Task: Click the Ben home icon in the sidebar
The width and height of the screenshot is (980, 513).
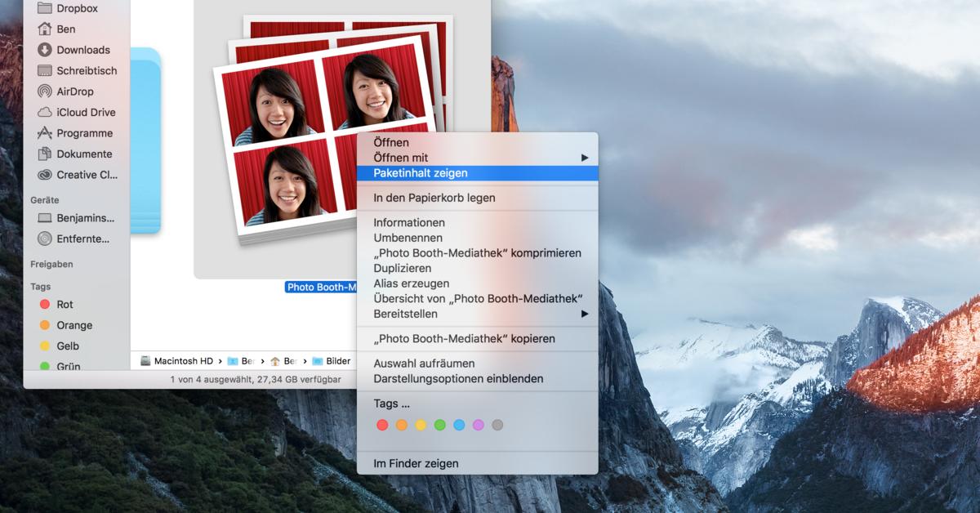Action: coord(44,29)
